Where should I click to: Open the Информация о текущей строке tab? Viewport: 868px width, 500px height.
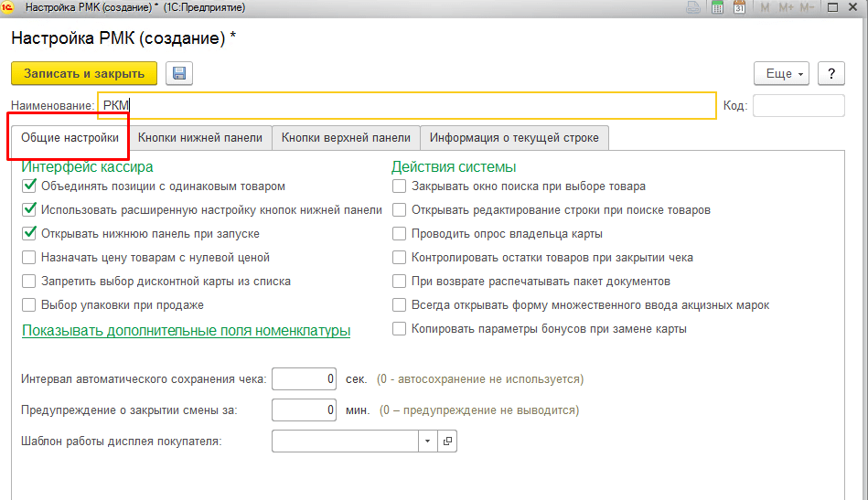coord(514,138)
